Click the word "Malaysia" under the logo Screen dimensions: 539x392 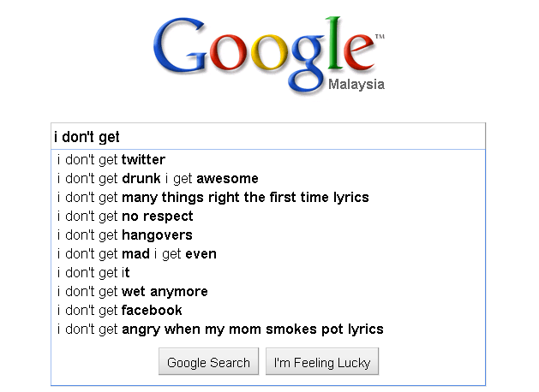356,85
